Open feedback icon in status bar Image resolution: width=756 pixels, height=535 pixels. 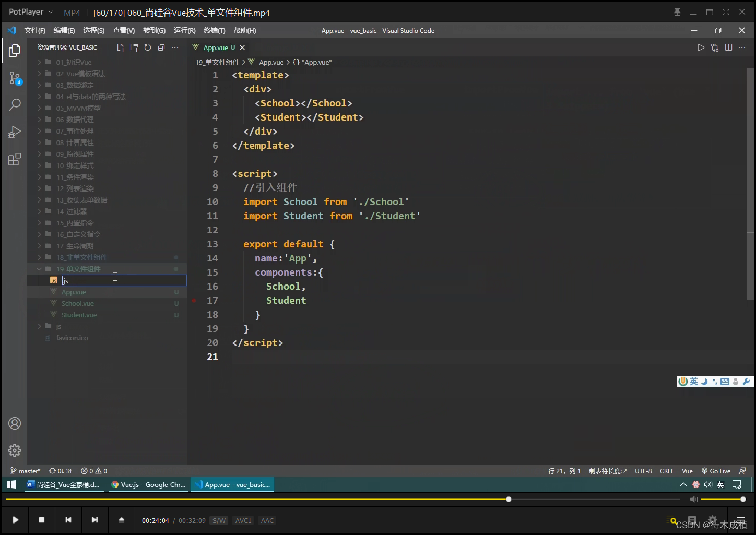742,471
